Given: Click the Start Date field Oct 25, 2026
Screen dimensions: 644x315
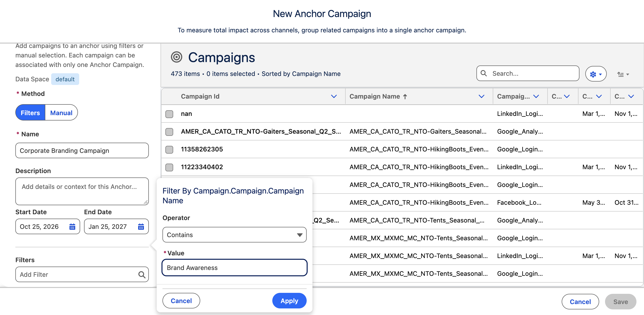Looking at the screenshot, I should pyautogui.click(x=47, y=227).
